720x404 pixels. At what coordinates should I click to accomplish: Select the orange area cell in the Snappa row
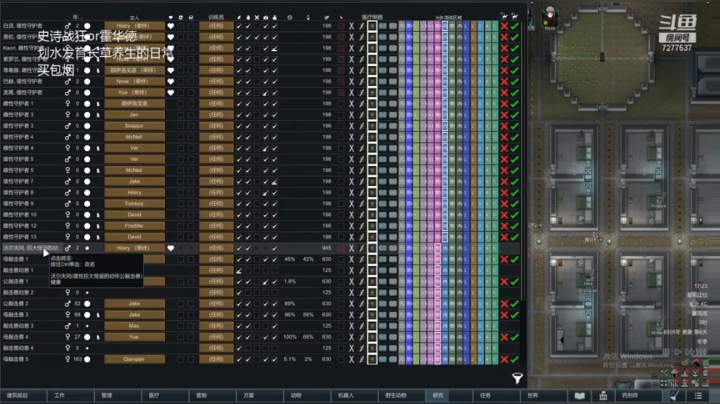tap(473, 126)
